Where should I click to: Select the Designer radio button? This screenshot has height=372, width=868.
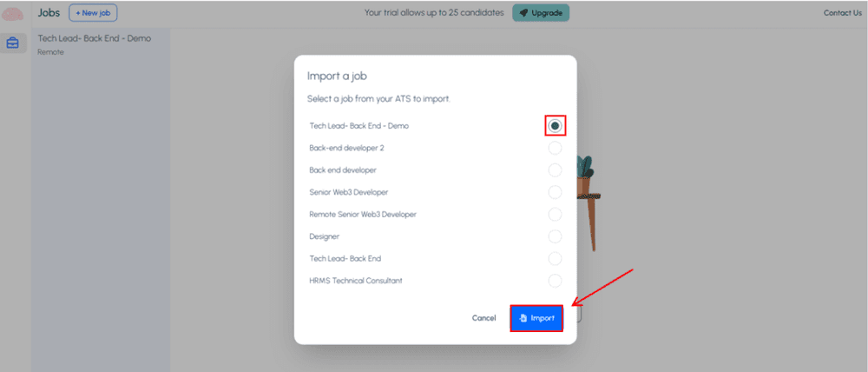556,236
